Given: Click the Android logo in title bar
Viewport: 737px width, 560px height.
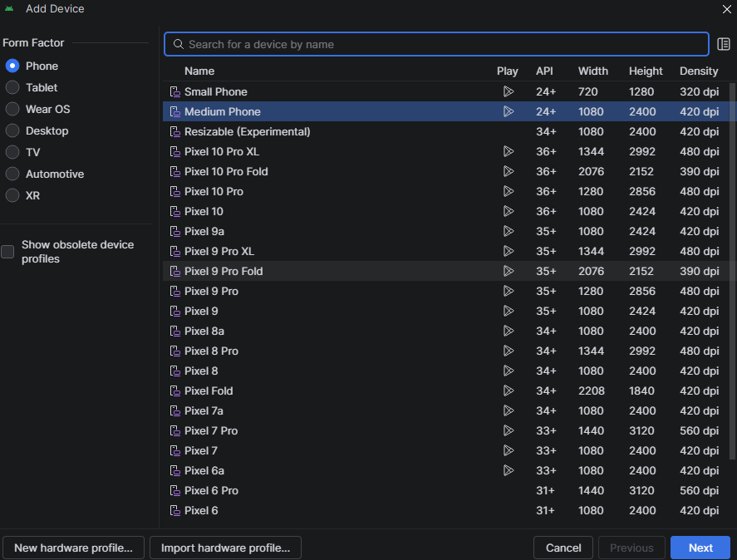Looking at the screenshot, I should coord(9,8).
